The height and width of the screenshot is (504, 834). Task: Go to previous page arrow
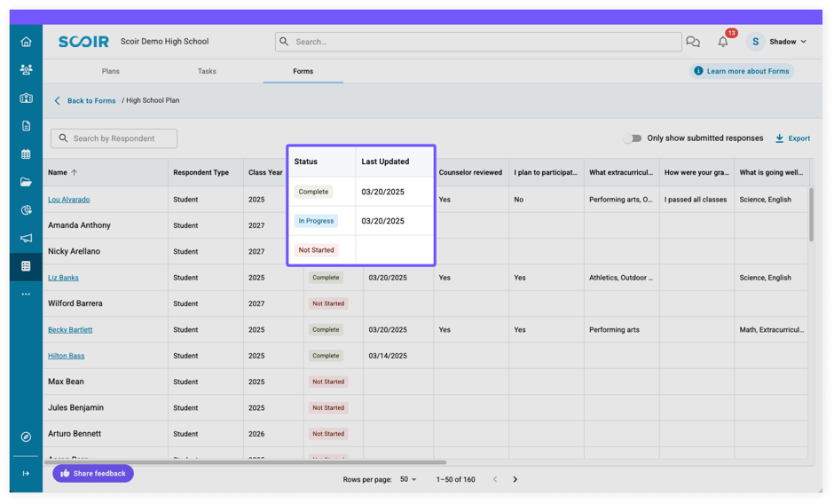pyautogui.click(x=495, y=479)
